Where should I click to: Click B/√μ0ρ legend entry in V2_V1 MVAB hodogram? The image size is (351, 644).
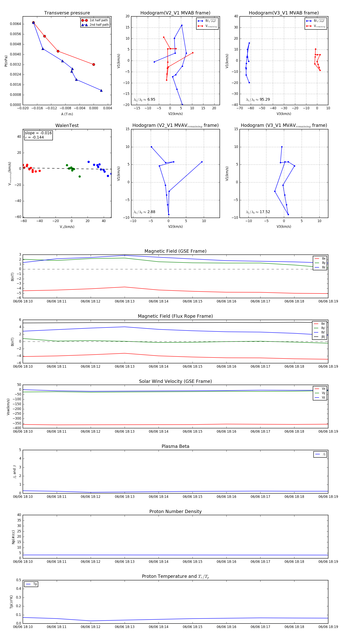click(207, 21)
